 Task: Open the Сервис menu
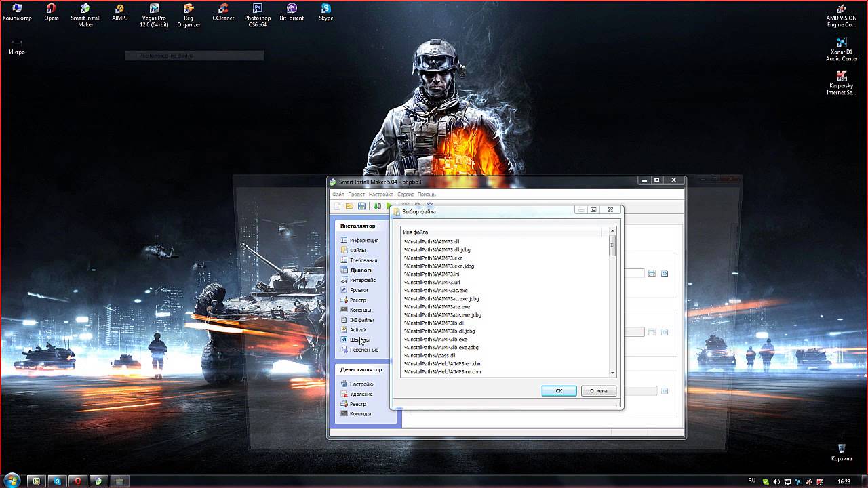tap(406, 195)
